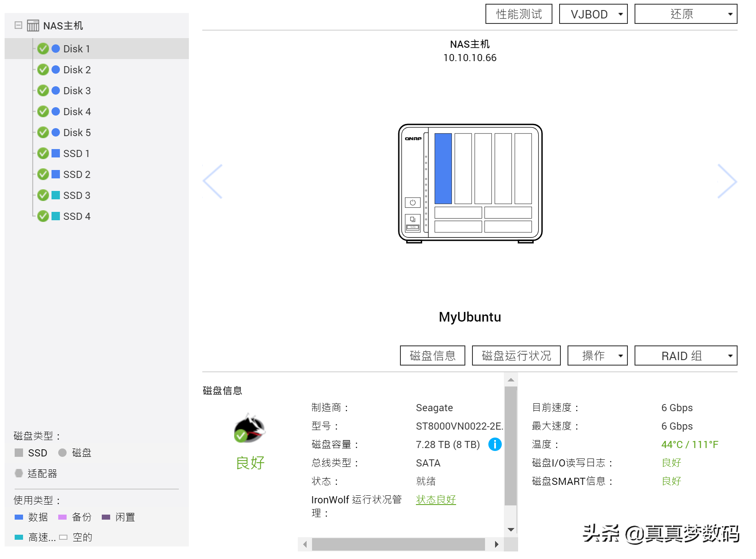Go to next device with right arrow
The image size is (756, 559).
coord(727,181)
